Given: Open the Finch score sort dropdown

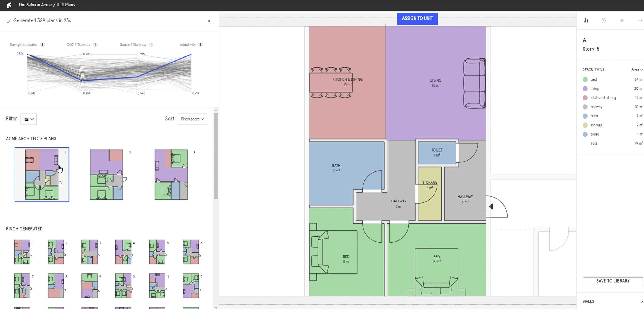Looking at the screenshot, I should (192, 119).
